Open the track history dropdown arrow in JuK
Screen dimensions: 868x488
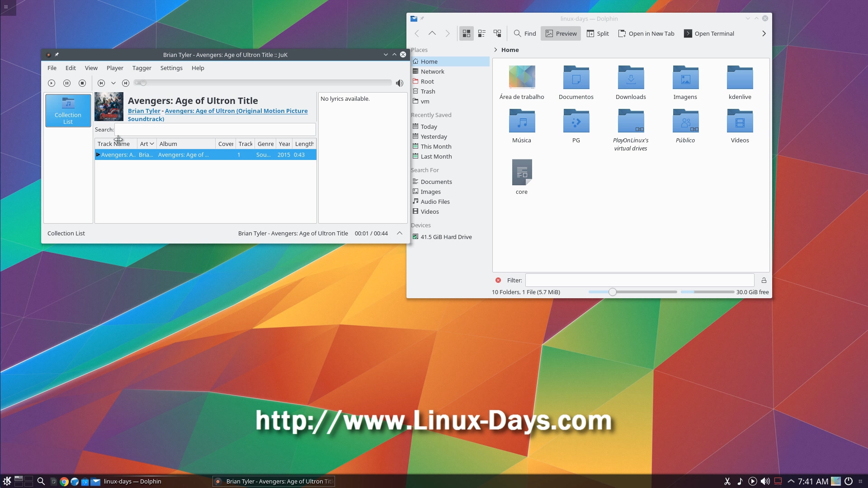pos(113,83)
